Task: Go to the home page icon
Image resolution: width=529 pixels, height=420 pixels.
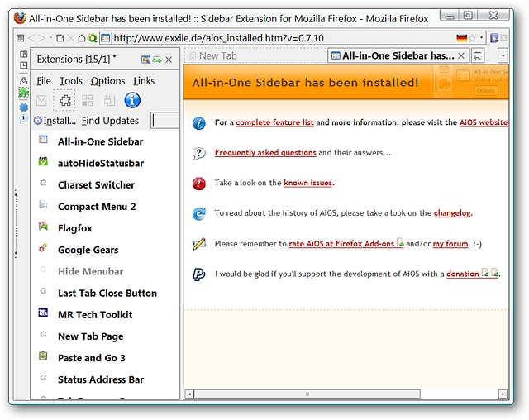Action: coord(81,38)
